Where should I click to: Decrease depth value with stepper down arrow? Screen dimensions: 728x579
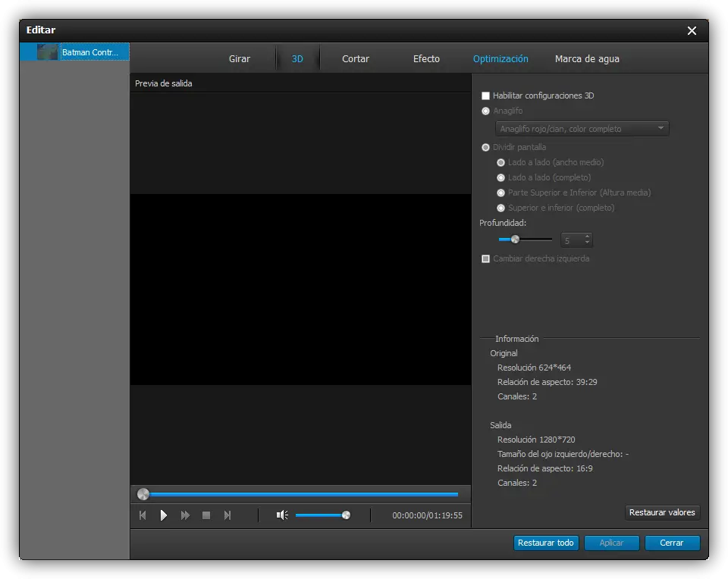pyautogui.click(x=587, y=243)
